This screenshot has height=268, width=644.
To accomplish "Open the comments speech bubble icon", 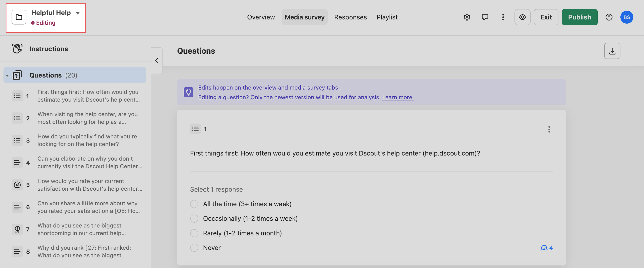I will pos(485,17).
